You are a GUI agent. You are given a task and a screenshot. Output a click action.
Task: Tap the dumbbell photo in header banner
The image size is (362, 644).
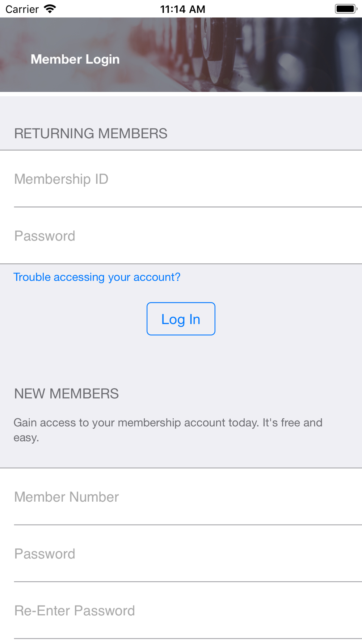tap(253, 54)
